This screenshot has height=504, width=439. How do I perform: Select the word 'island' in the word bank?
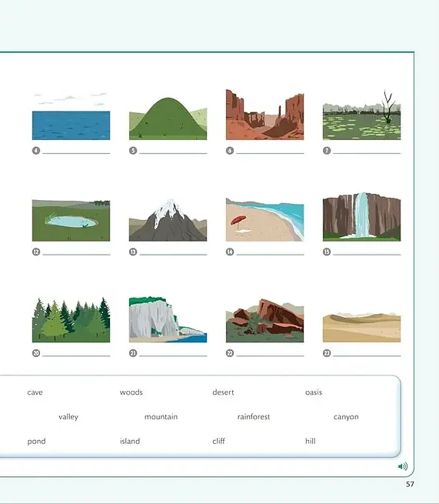130,441
